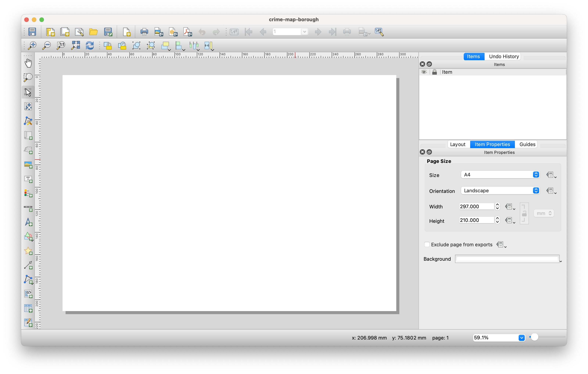Click the Background color swatch

coord(507,259)
